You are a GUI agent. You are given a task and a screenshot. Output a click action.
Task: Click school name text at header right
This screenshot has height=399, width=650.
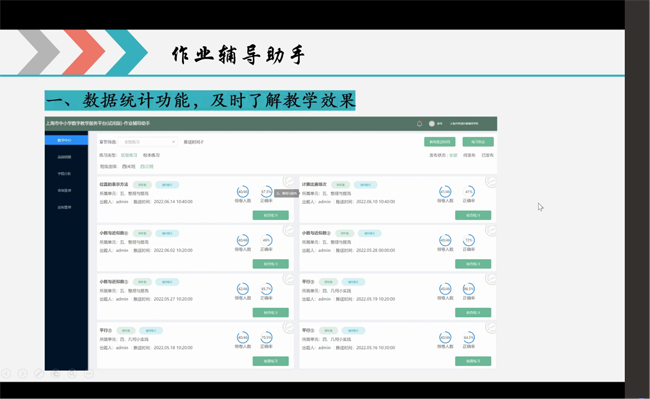click(464, 123)
